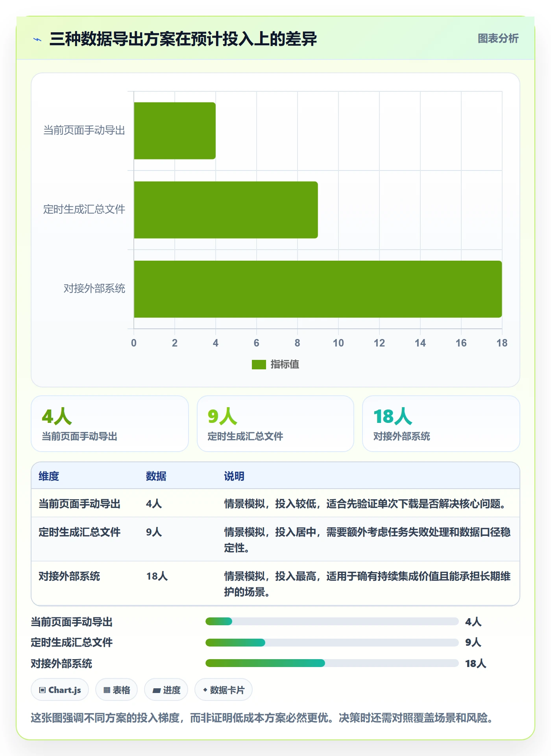Click progress bar for 当前页面手动导出
This screenshot has width=551, height=756.
pyautogui.click(x=332, y=621)
